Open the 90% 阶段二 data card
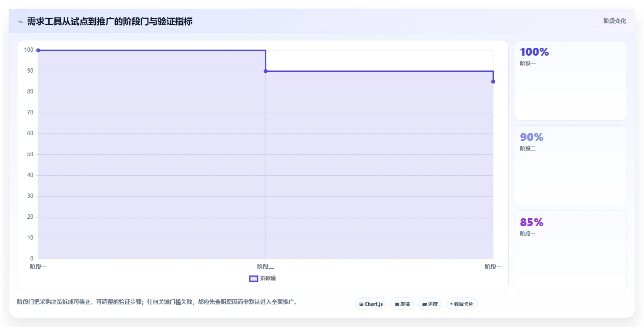This screenshot has width=644, height=327. click(x=570, y=166)
